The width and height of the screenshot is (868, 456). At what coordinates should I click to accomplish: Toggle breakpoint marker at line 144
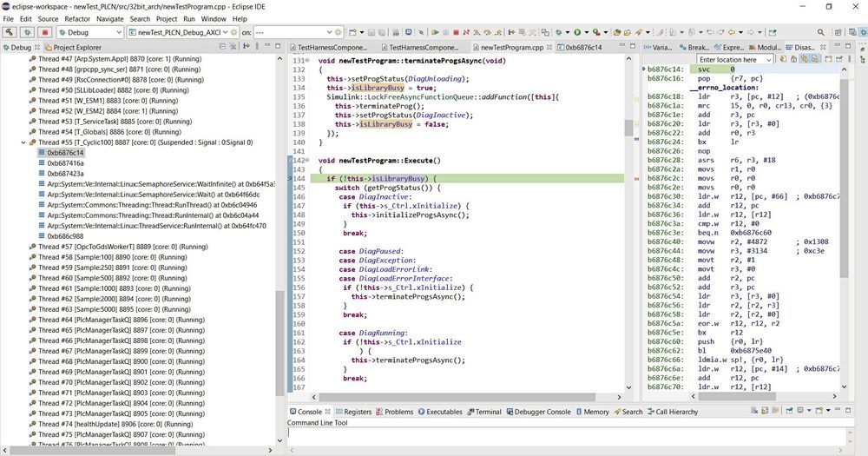click(x=292, y=178)
